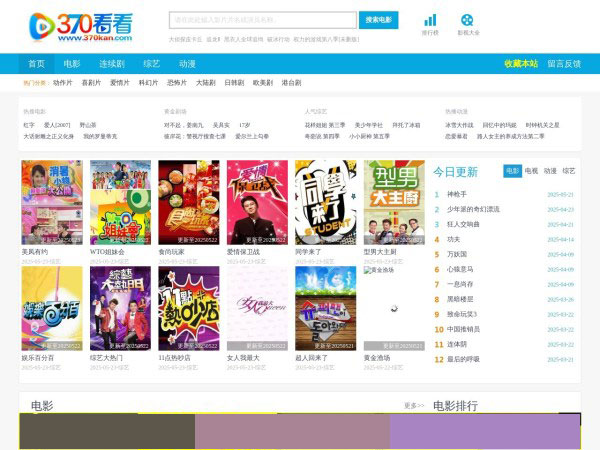Viewport: 600px width, 450px height.
Task: Open the 影视大全 film reel icon
Action: point(467,24)
